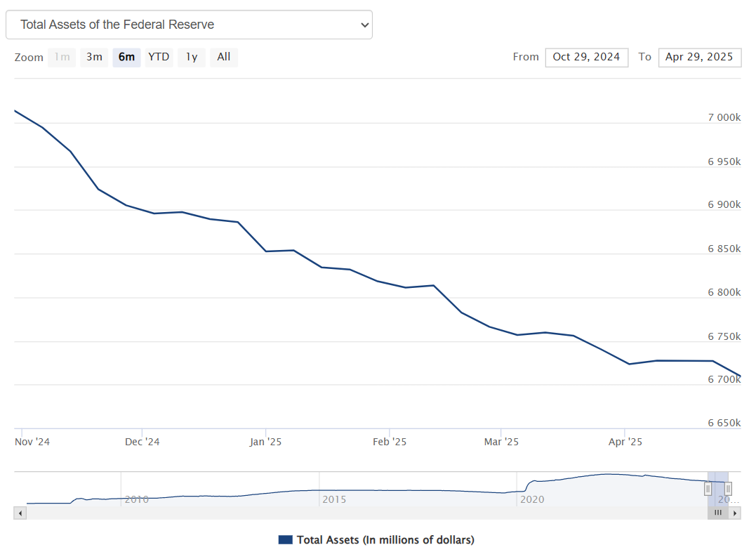Click the blue legend color swatch
756x552 pixels.
click(x=286, y=540)
